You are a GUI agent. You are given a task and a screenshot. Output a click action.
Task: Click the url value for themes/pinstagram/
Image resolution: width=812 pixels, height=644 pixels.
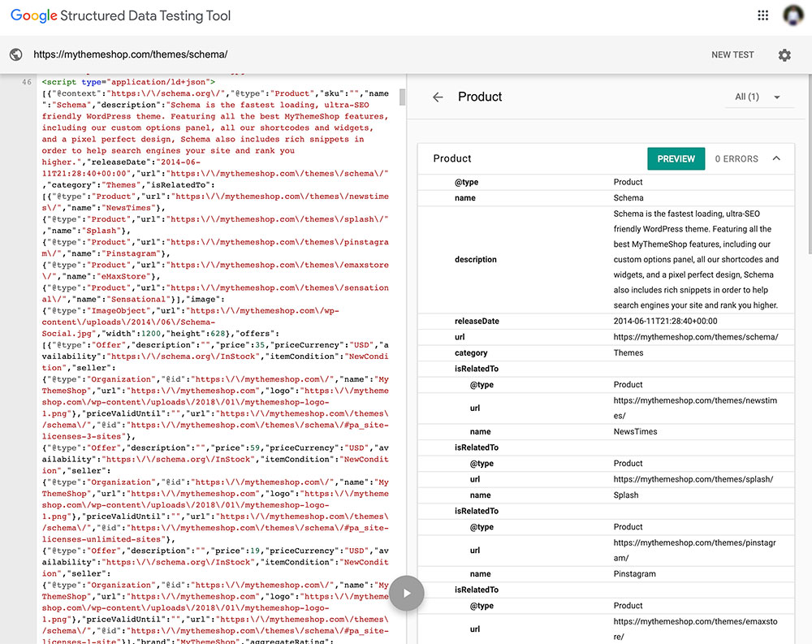pos(694,551)
